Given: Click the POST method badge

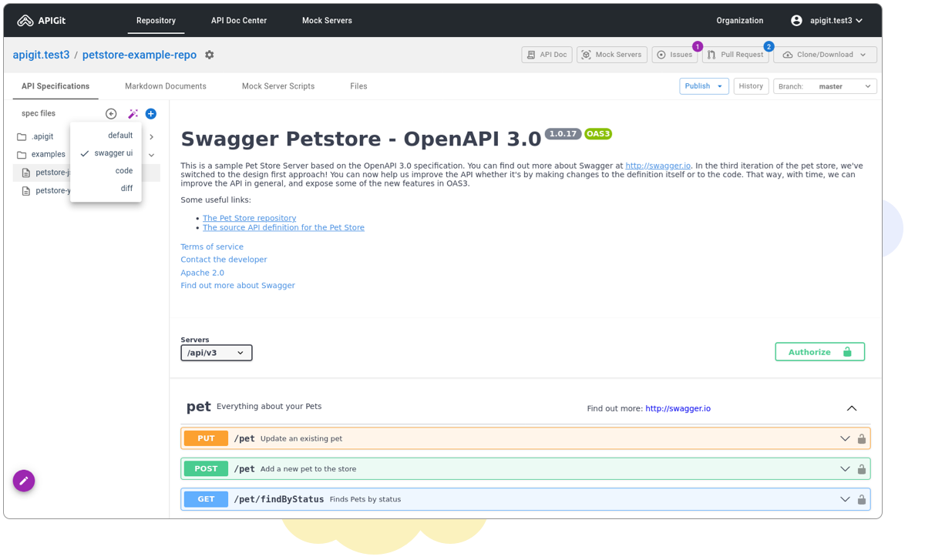Looking at the screenshot, I should point(206,468).
